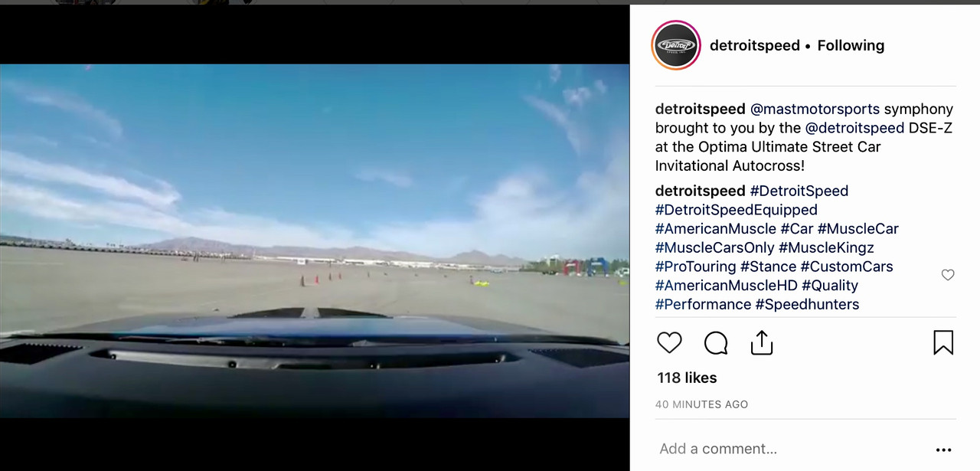980x471 pixels.
Task: Open the #Speedhunters hashtag
Action: pyautogui.click(x=807, y=304)
